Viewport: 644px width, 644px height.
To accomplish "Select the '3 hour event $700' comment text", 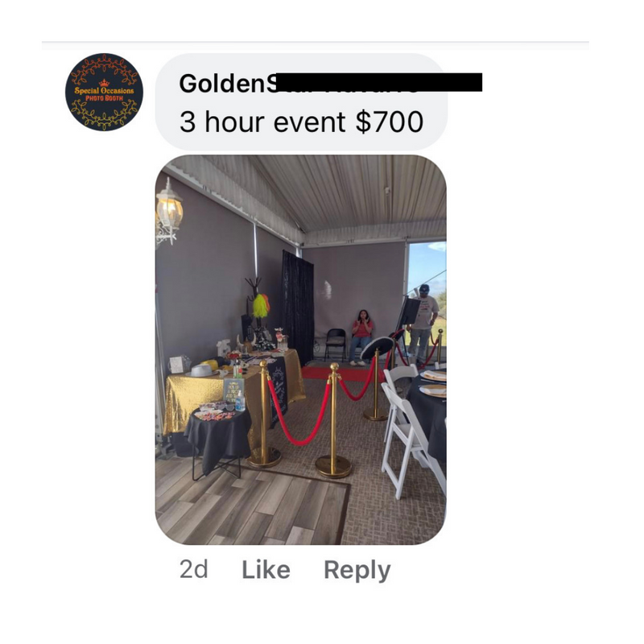I will [x=301, y=122].
